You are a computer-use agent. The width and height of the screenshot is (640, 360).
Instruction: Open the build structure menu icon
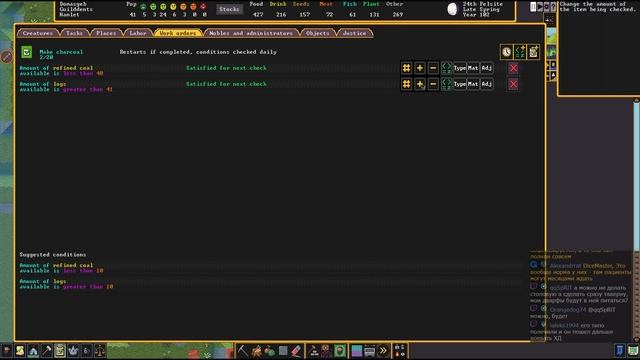pyautogui.click(x=313, y=351)
